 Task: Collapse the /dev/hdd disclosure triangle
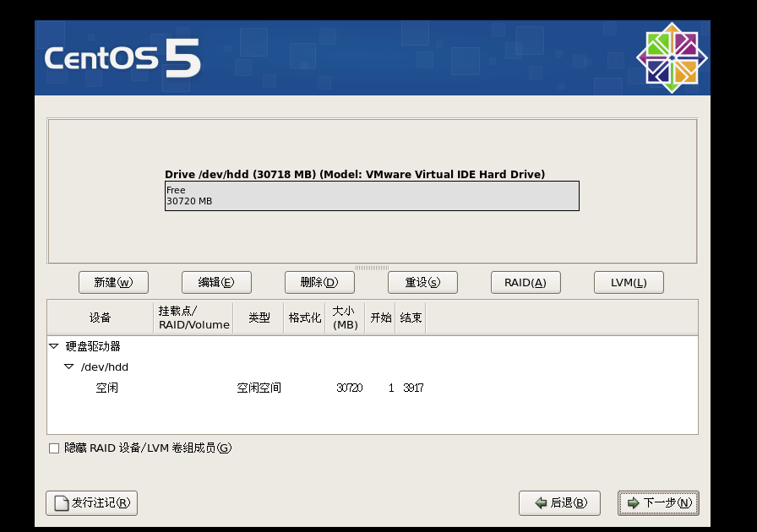(x=70, y=366)
